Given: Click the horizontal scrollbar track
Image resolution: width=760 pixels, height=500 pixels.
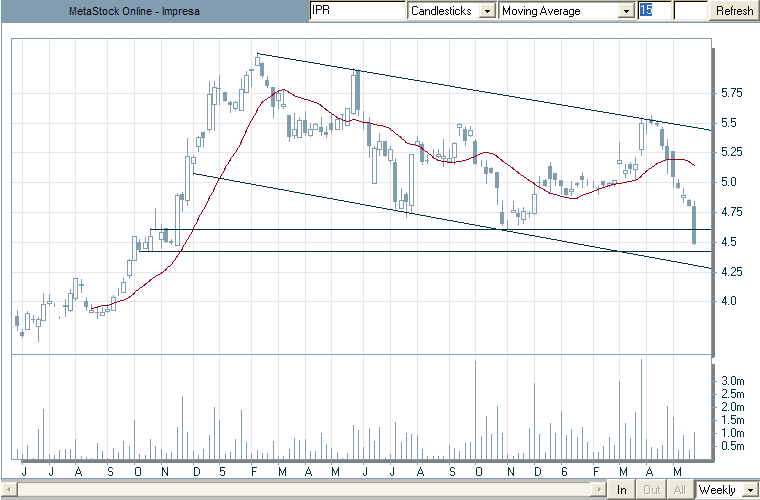Looking at the screenshot, I should click(x=305, y=489).
